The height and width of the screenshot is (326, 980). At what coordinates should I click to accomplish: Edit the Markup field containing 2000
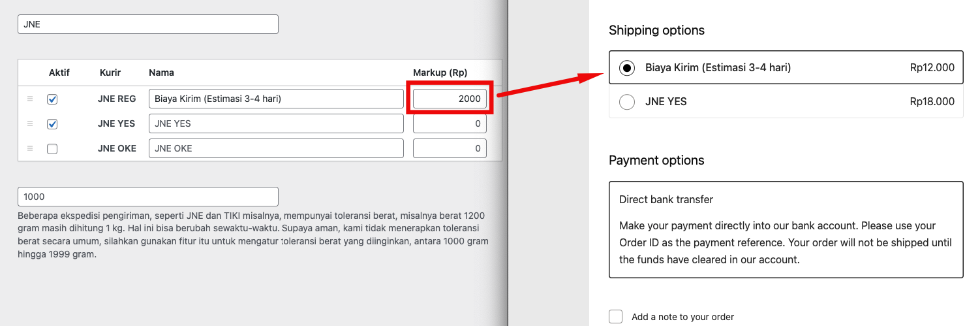tap(450, 99)
